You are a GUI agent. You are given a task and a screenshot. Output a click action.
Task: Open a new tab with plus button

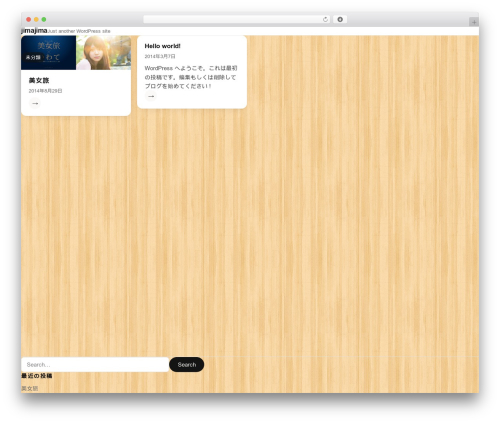click(474, 22)
